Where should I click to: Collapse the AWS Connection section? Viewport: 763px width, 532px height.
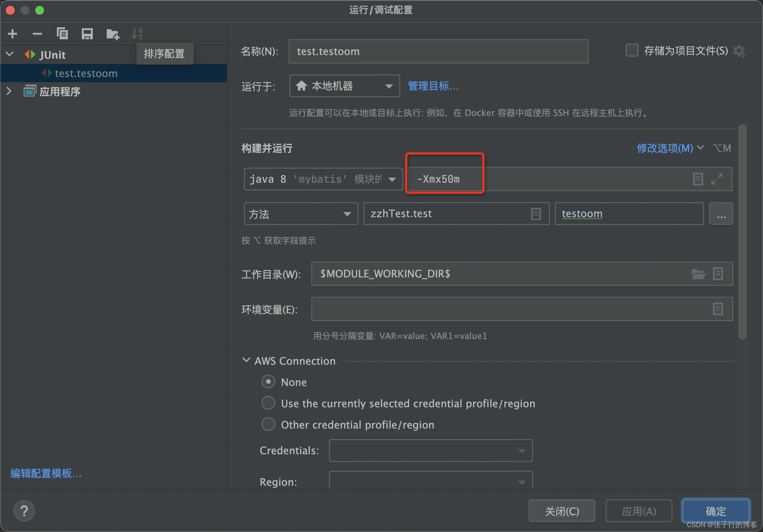pos(246,360)
